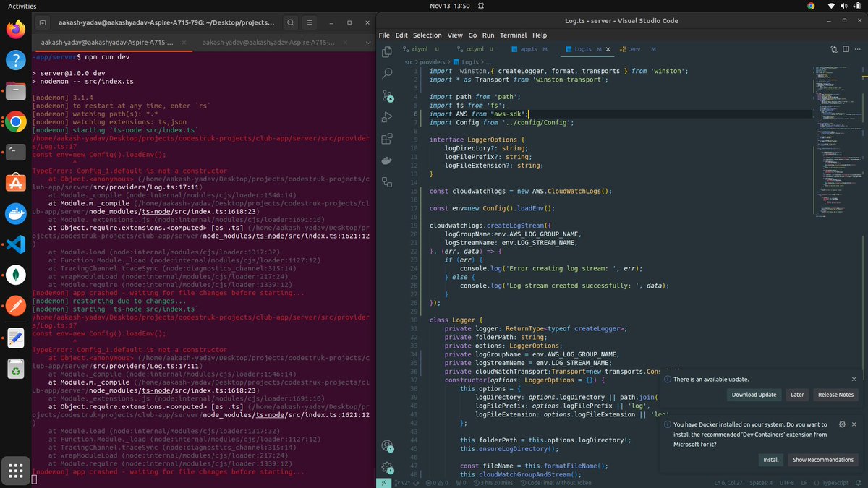This screenshot has width=868, height=488.
Task: Open the Accounts menu in activity bar
Action: pyautogui.click(x=387, y=446)
